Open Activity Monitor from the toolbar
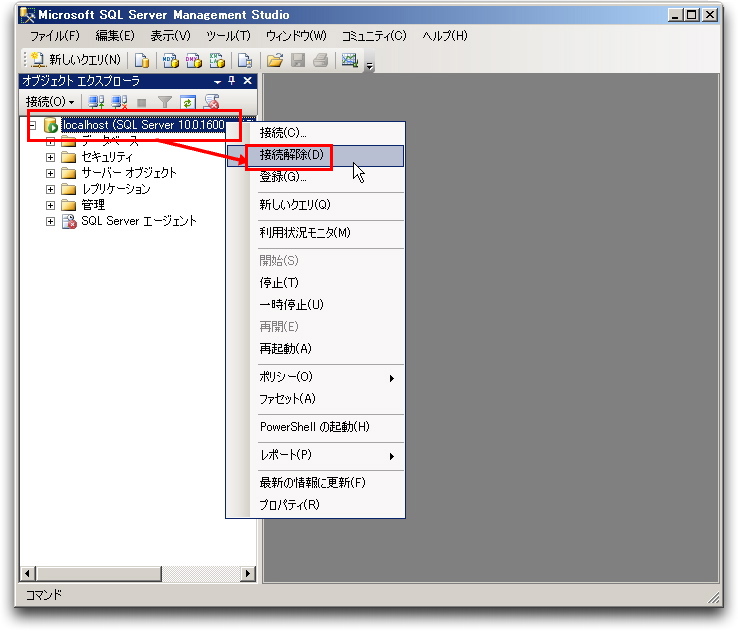 [x=350, y=60]
